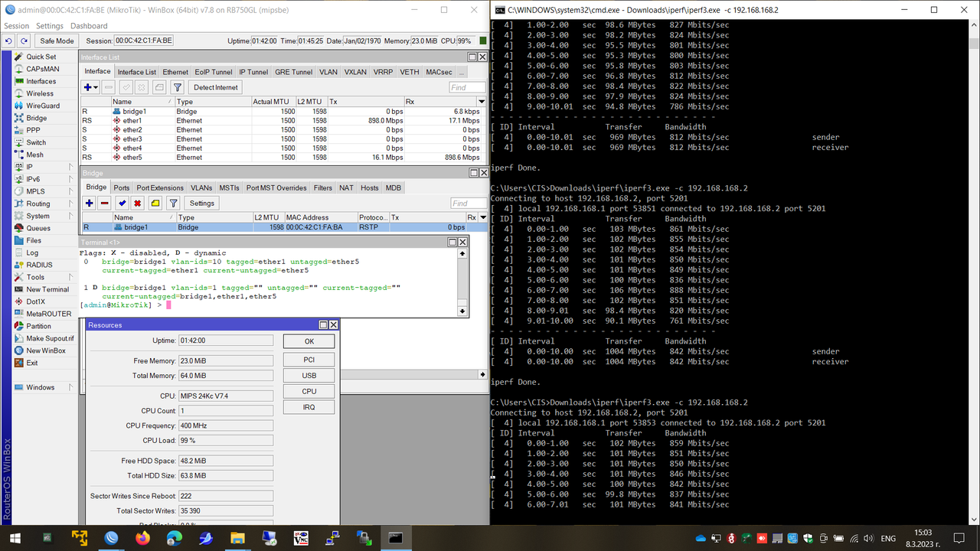Click the filter icon in Bridge window
980x551 pixels.
[x=173, y=203]
